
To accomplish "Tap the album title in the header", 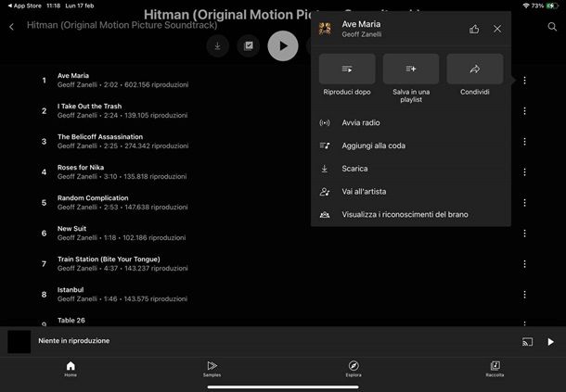I will (122, 25).
